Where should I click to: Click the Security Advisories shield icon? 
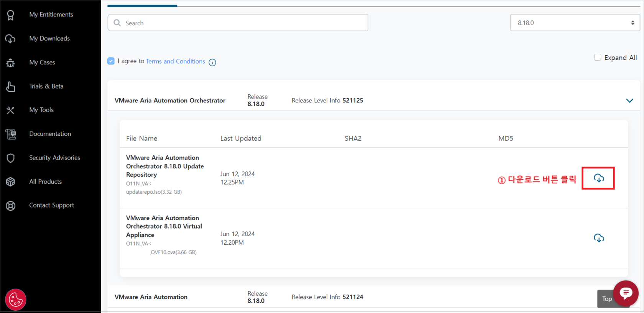coord(11,158)
